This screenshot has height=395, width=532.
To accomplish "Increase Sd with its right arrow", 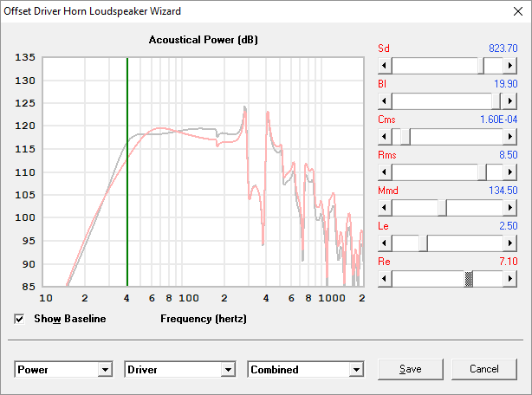I will [510, 66].
